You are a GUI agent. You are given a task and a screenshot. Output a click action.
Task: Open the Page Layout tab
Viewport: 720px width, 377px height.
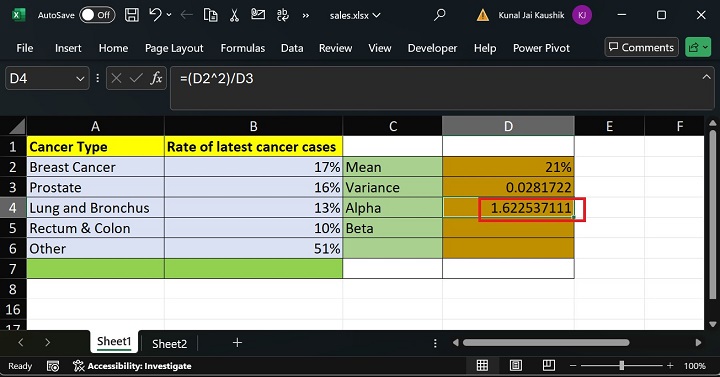[174, 48]
